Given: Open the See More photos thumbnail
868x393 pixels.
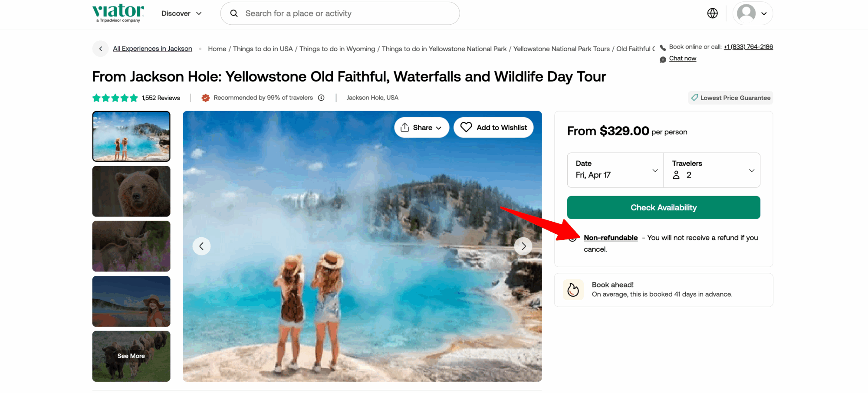Looking at the screenshot, I should 131,356.
